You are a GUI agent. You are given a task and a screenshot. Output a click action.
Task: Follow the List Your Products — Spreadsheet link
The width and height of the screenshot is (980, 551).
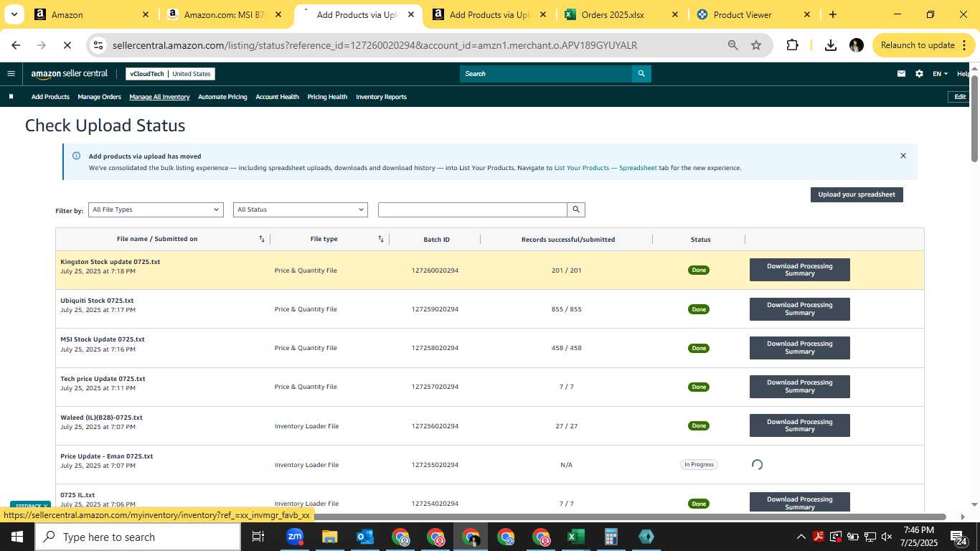pos(606,168)
